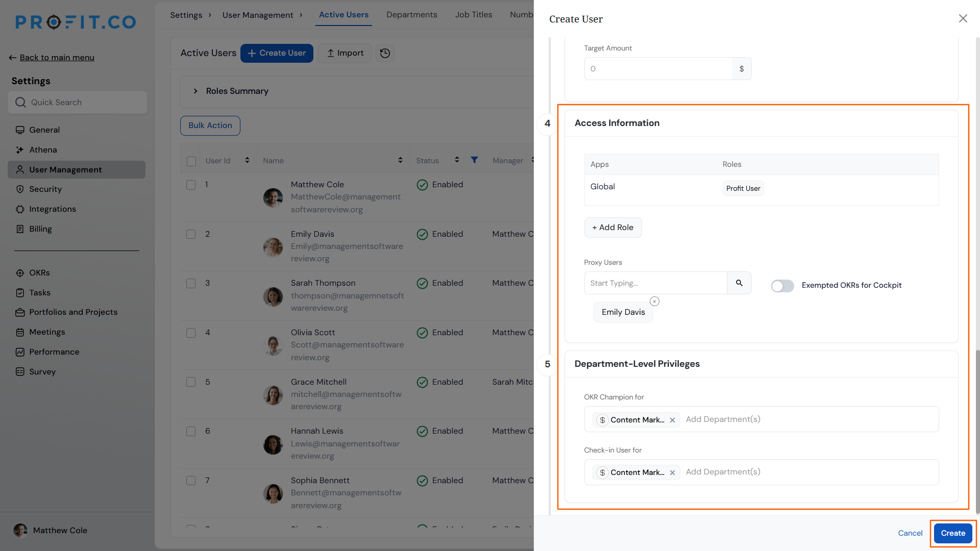This screenshot has height=551, width=980.
Task: Click the Proxy Users search magnifier
Action: pyautogui.click(x=739, y=283)
